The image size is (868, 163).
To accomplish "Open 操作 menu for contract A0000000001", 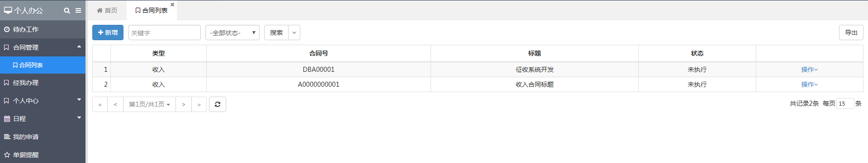I will [809, 84].
